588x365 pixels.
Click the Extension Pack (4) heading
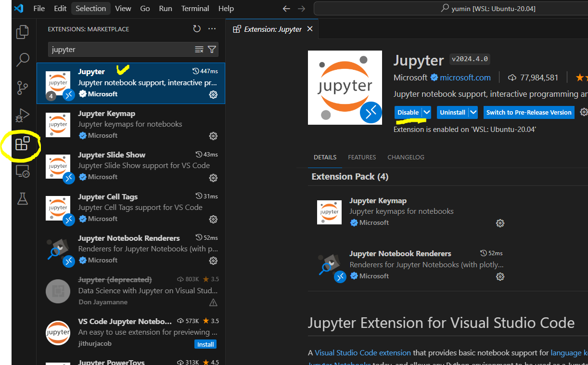(350, 177)
